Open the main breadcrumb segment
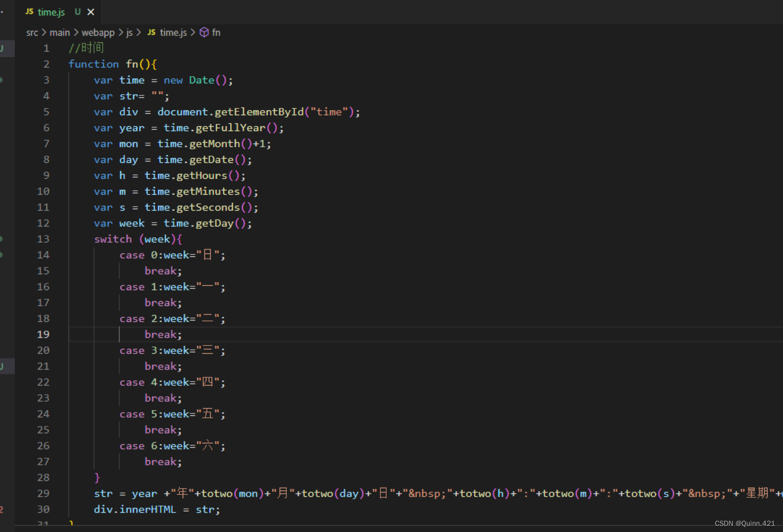 pos(60,32)
